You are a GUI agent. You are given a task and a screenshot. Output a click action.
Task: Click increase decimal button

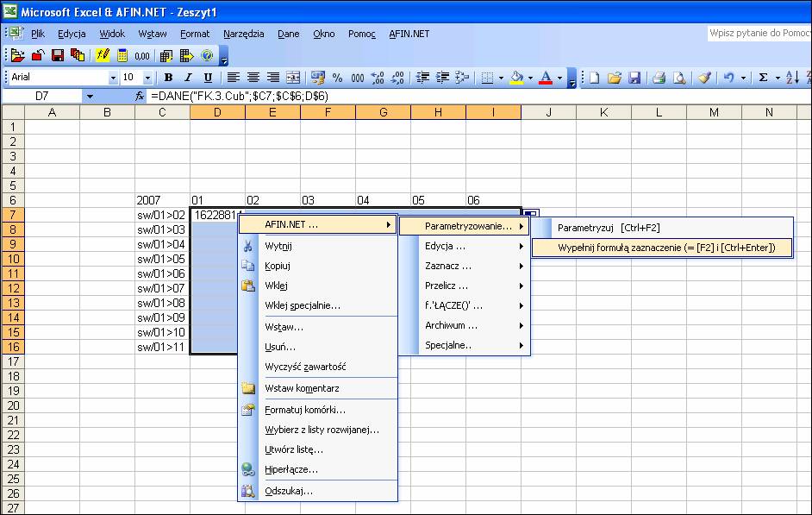(x=378, y=78)
